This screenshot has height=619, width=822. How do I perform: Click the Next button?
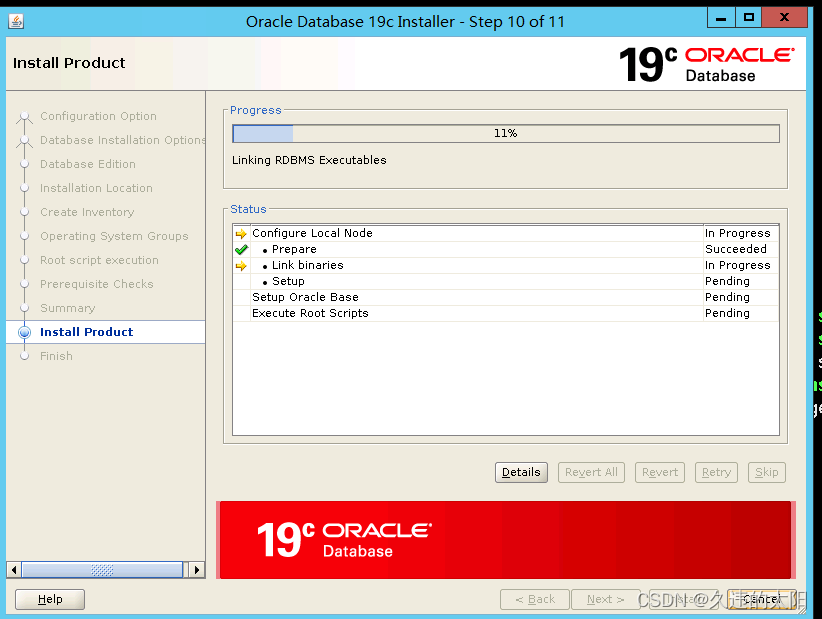point(605,599)
